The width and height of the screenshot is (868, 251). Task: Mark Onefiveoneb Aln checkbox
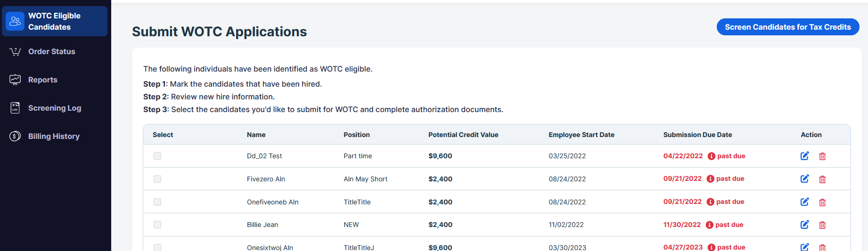pyautogui.click(x=157, y=202)
